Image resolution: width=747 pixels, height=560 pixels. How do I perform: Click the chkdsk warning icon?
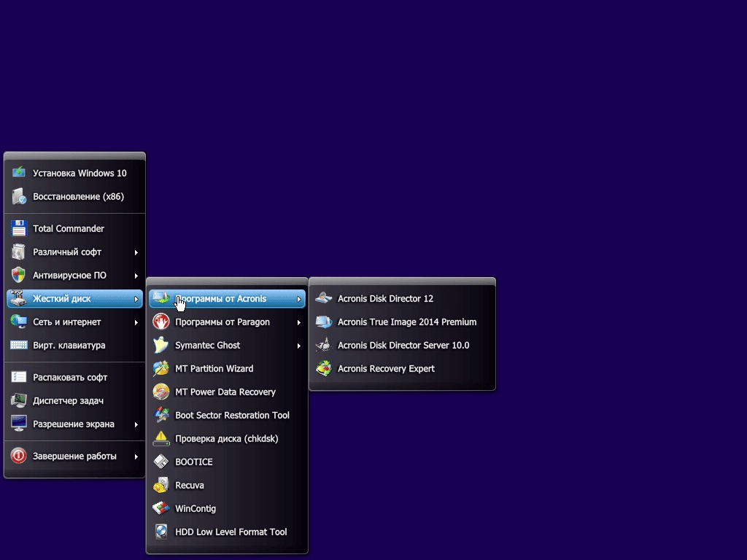pos(161,438)
